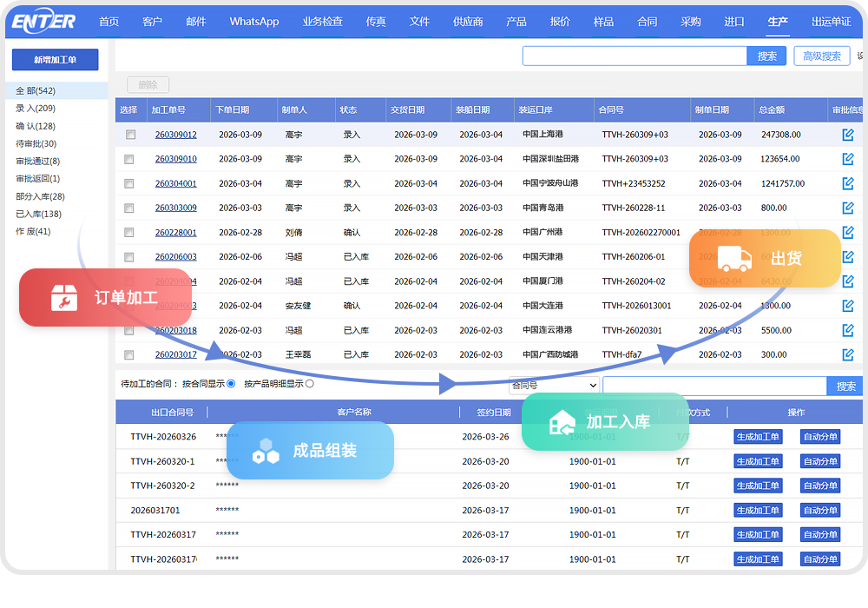Click 生成加工单 for TTVH-20260326

point(758,437)
